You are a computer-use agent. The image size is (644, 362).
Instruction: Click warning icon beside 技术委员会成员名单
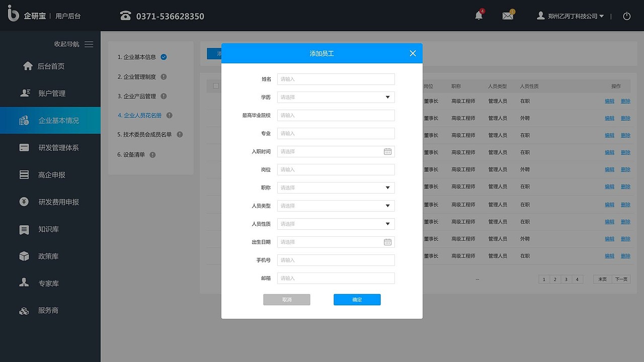click(180, 134)
